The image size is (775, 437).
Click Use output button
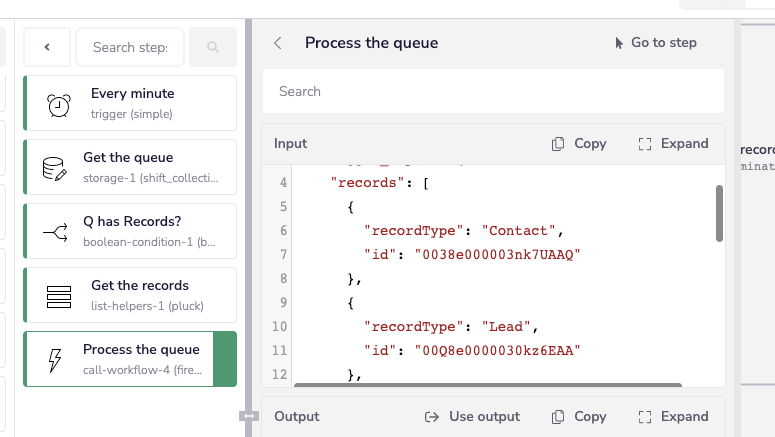(472, 416)
